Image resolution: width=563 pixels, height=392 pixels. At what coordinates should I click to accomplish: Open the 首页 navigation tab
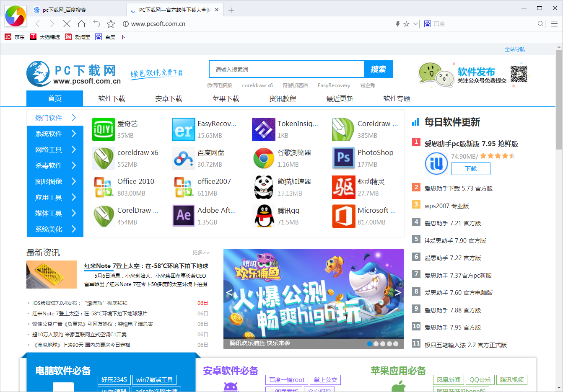54,98
